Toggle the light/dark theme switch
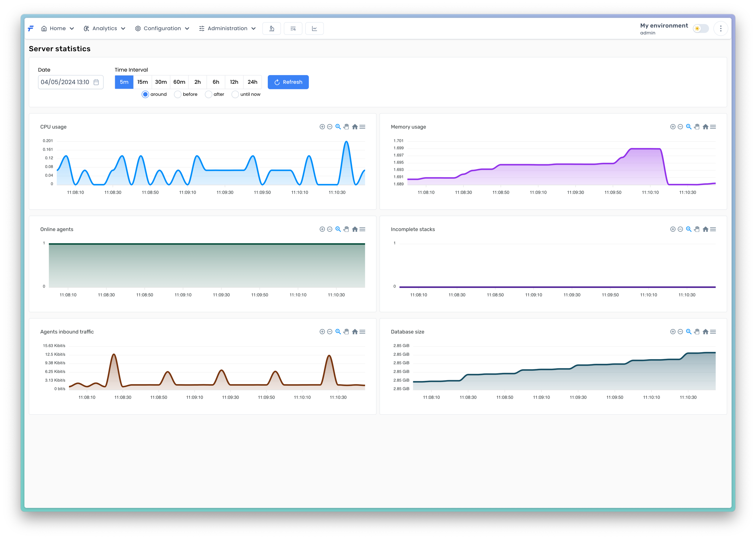The width and height of the screenshot is (756, 539). pos(701,29)
